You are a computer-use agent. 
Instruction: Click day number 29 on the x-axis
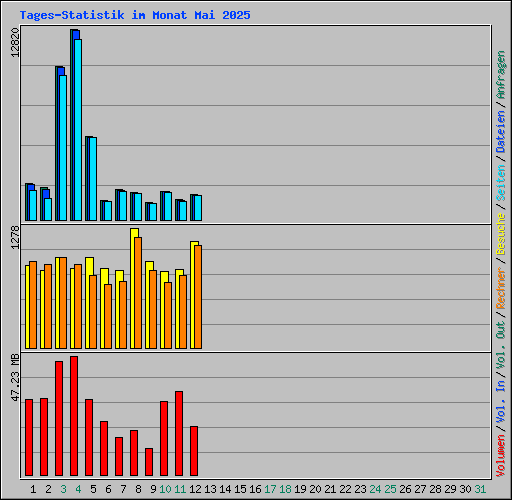(450, 489)
